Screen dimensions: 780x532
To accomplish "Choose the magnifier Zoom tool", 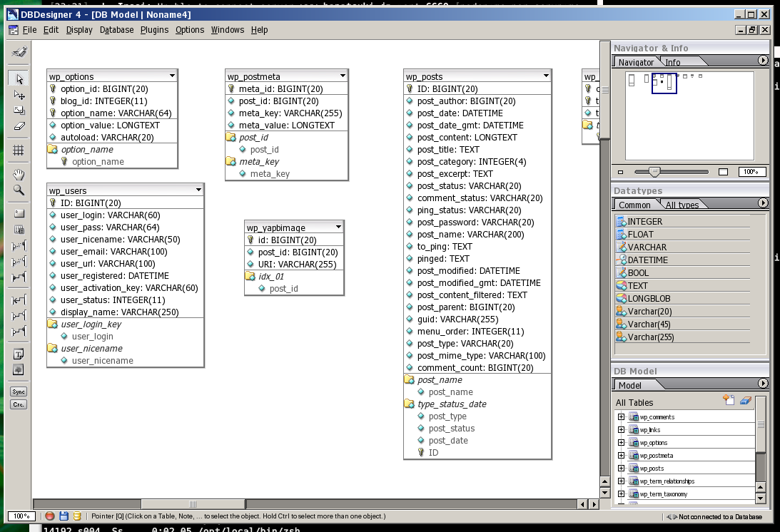I will click(x=19, y=190).
